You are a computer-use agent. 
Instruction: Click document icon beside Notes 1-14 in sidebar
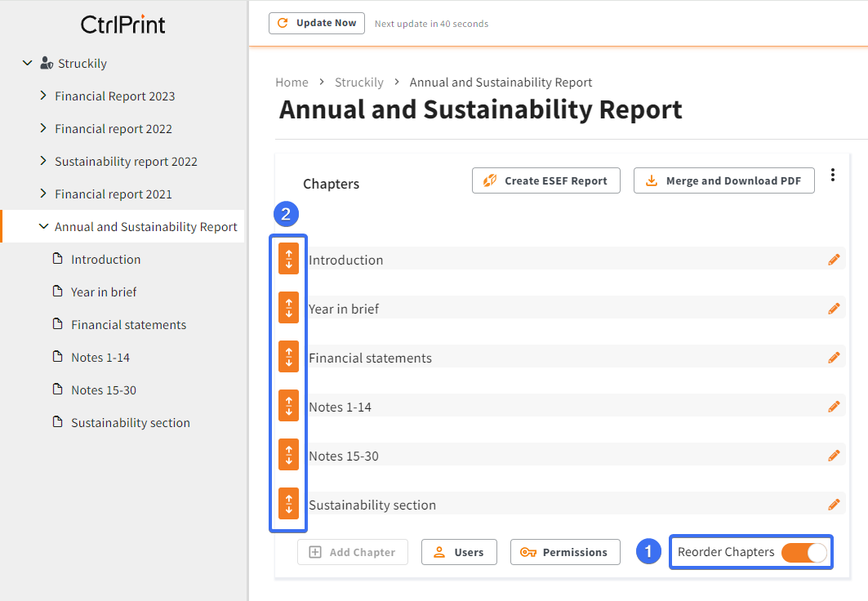point(58,356)
